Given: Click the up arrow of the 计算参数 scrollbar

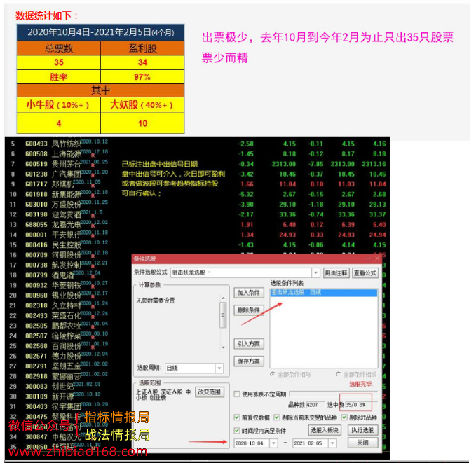Looking at the screenshot, I should (x=223, y=298).
